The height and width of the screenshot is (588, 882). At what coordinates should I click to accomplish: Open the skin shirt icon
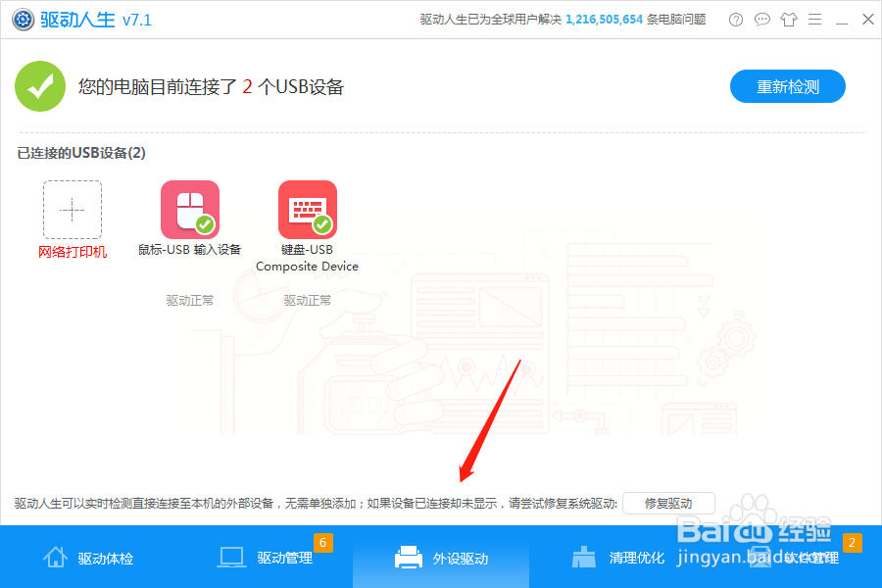coord(789,20)
